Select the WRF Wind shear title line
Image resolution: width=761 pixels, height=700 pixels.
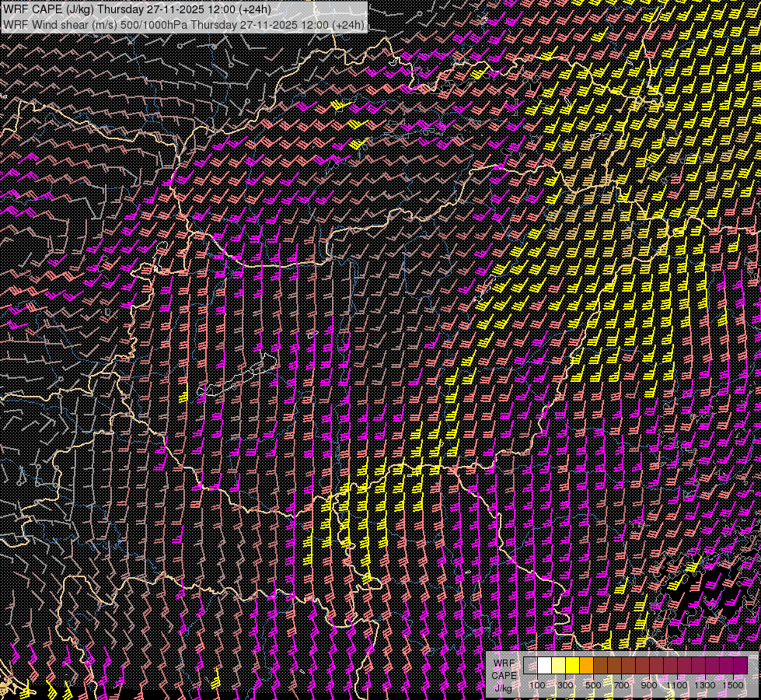tap(183, 24)
